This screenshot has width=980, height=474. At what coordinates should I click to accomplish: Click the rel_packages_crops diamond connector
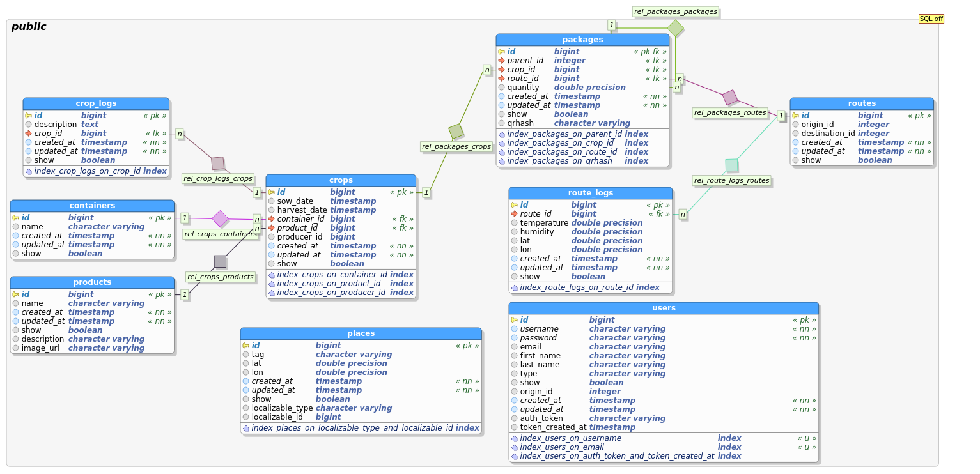click(456, 131)
